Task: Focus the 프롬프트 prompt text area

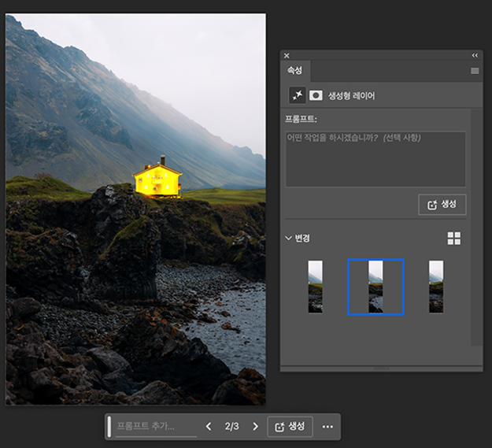Action: point(375,159)
